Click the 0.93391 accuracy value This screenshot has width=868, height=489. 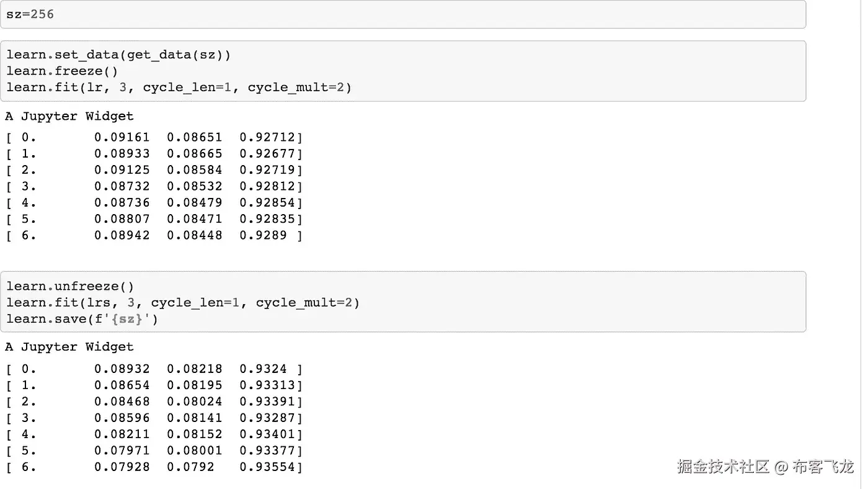point(267,402)
